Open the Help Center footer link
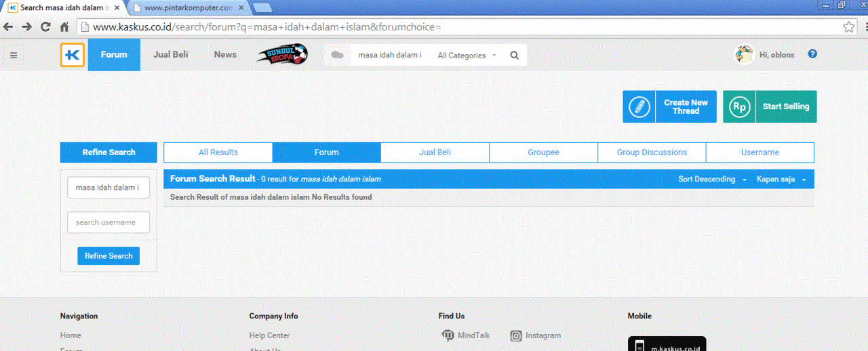This screenshot has height=351, width=868. click(x=269, y=335)
